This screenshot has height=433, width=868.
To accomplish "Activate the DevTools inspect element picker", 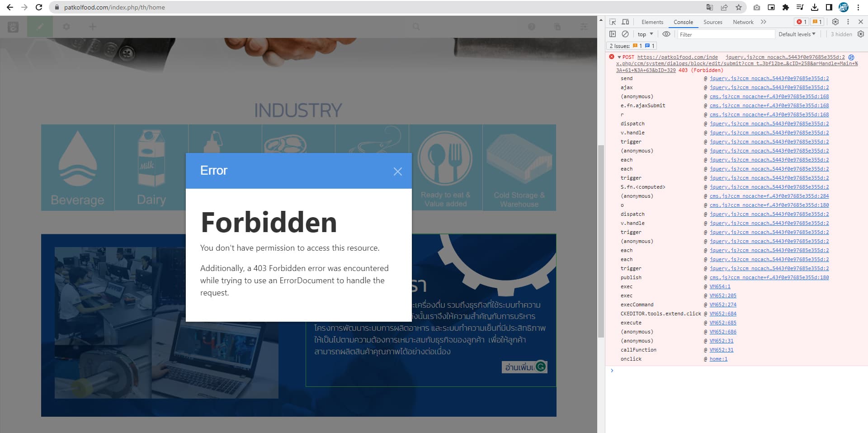I will [x=613, y=22].
